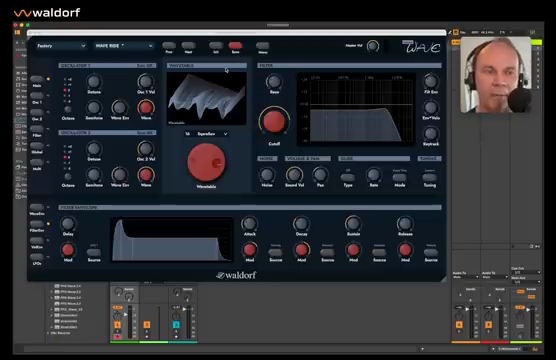
Task: Click the Pan knob
Action: tap(320, 175)
